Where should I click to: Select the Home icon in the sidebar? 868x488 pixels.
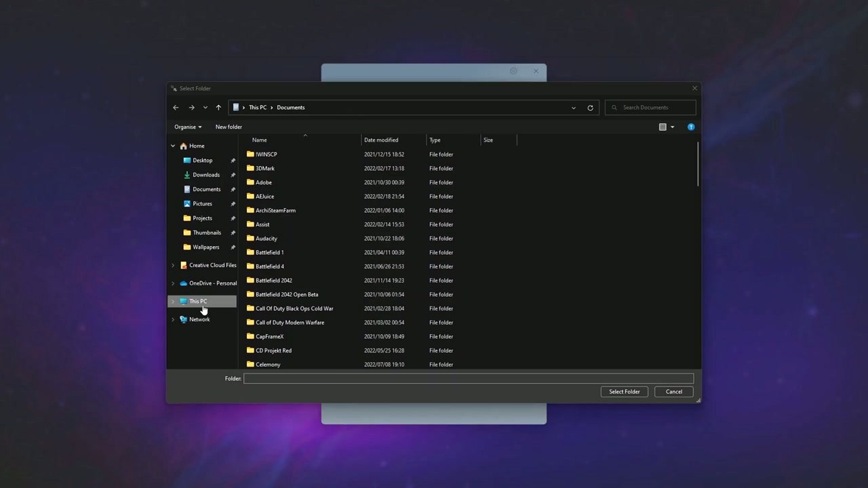[x=183, y=146]
